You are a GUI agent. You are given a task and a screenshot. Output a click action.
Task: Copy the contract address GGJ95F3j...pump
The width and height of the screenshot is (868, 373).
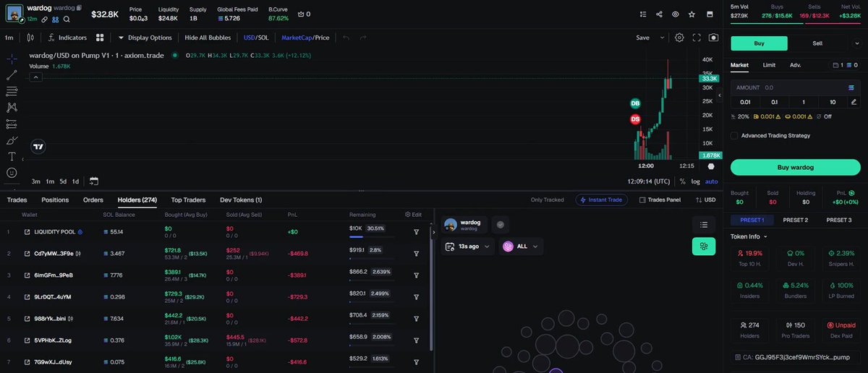point(795,356)
